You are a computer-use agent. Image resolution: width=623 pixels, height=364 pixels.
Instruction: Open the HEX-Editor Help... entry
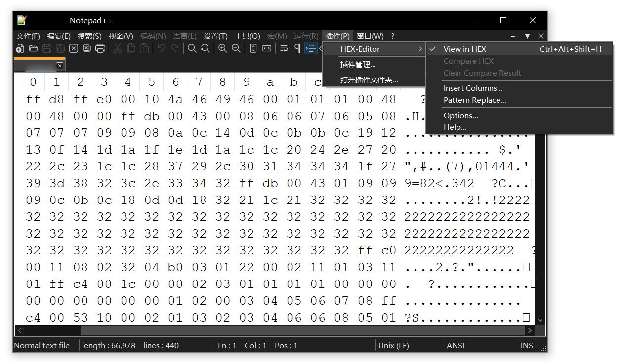pos(455,127)
